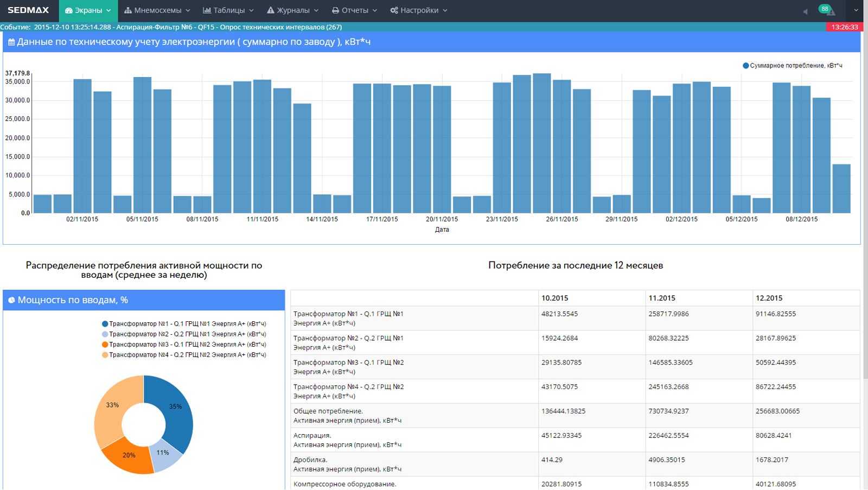Click the printer icon next to Отчеты
This screenshot has width=868, height=490.
(x=335, y=10)
